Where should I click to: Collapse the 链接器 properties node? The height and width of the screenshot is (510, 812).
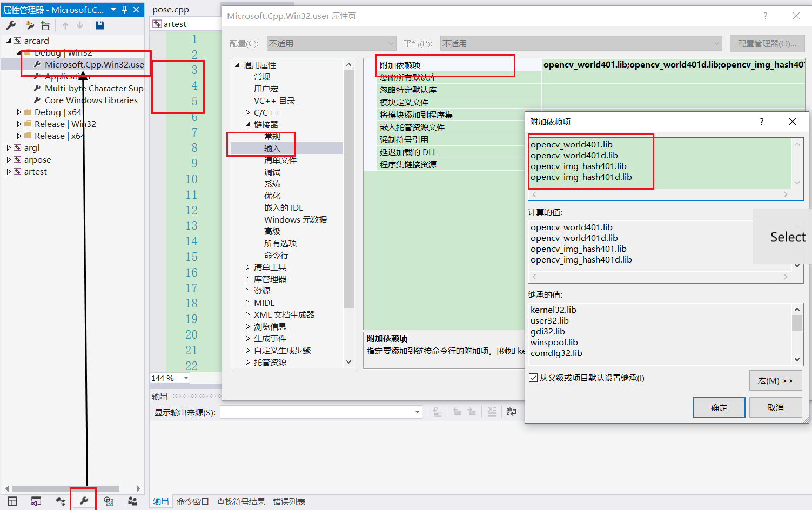247,124
